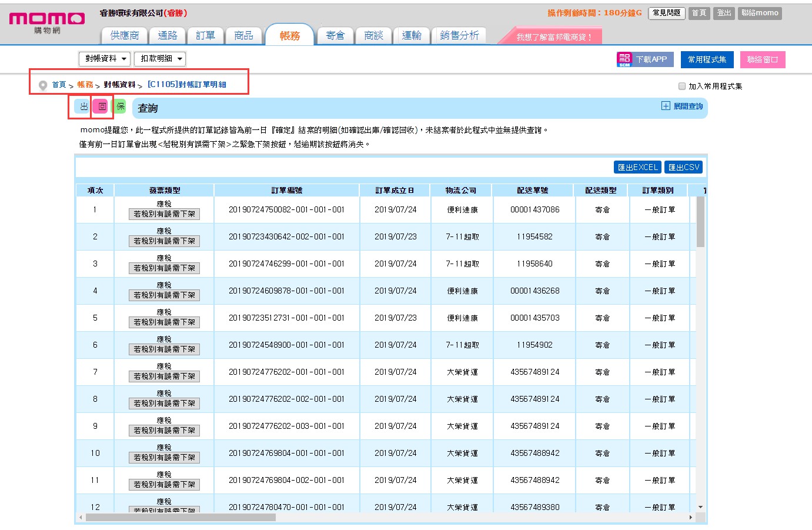The height and width of the screenshot is (530, 812).
Task: Click the horizontal table scrollbar
Action: tap(180, 518)
